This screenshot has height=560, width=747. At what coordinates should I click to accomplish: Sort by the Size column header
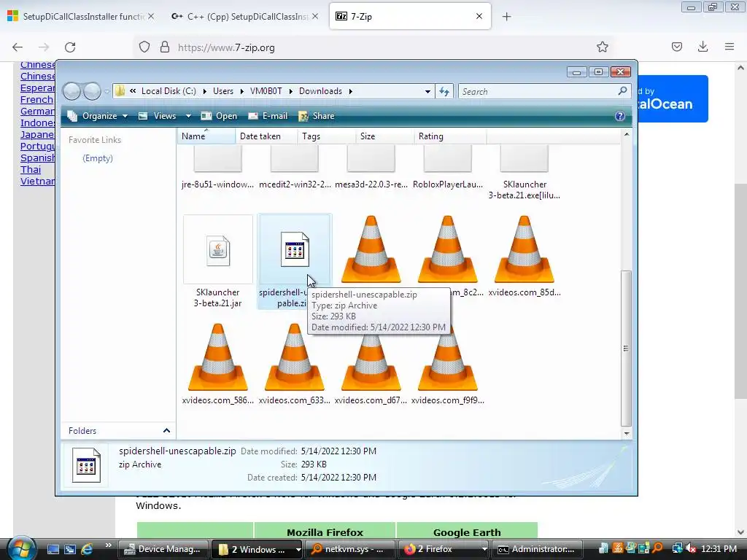click(385, 136)
